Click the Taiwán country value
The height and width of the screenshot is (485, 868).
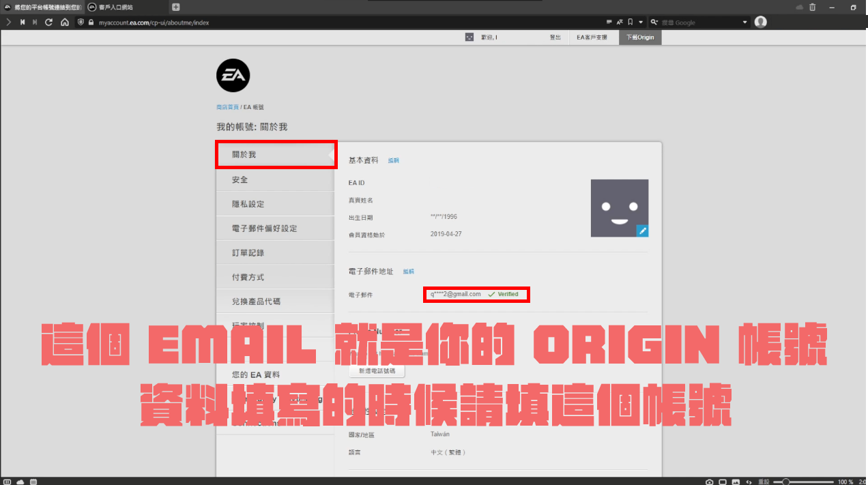pos(440,434)
